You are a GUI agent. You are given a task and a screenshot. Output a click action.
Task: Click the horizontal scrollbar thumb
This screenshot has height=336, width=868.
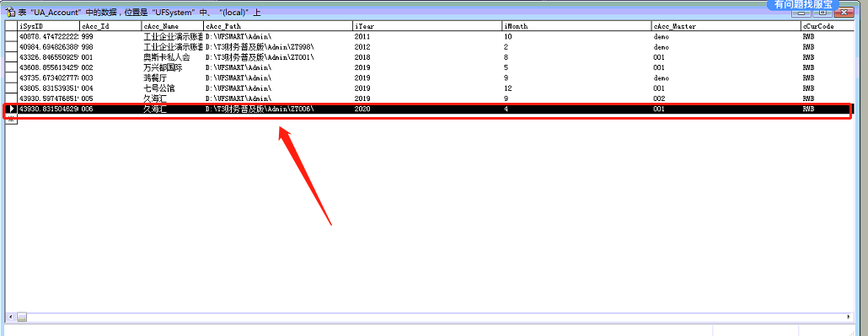pos(21,317)
